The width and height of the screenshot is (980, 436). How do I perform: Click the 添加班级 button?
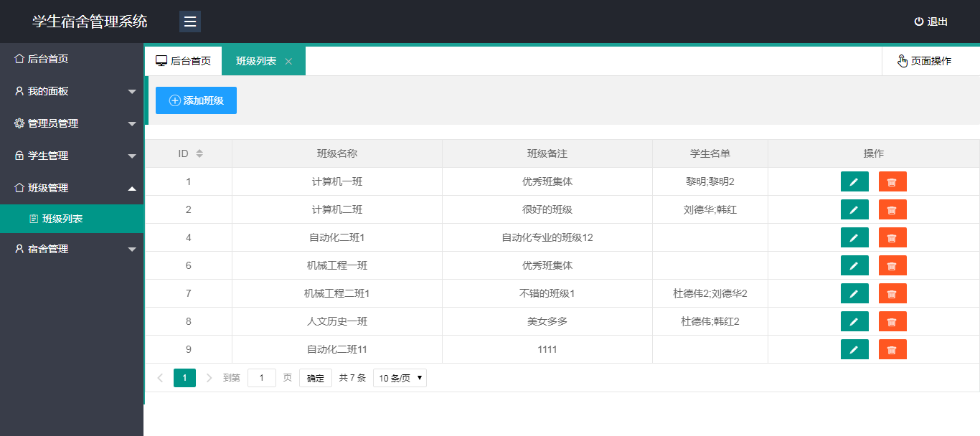195,100
